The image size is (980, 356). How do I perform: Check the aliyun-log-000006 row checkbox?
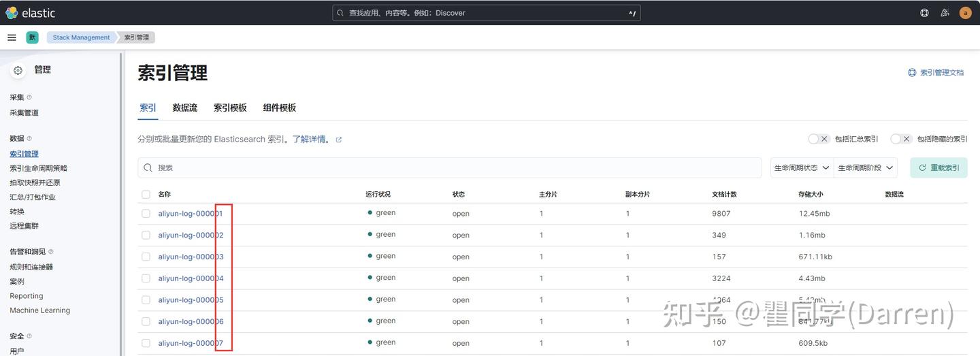tap(146, 321)
